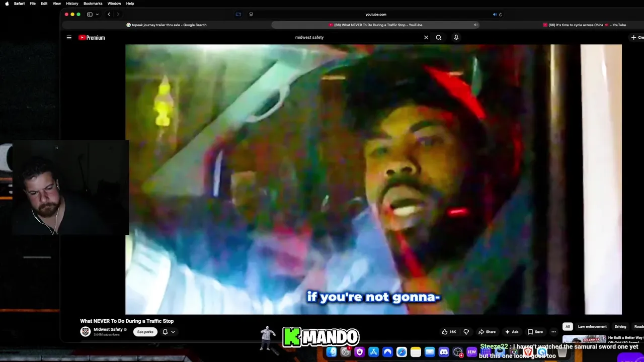Go to YouTube Premium home logo
This screenshot has width=644, height=362.
tap(92, 37)
